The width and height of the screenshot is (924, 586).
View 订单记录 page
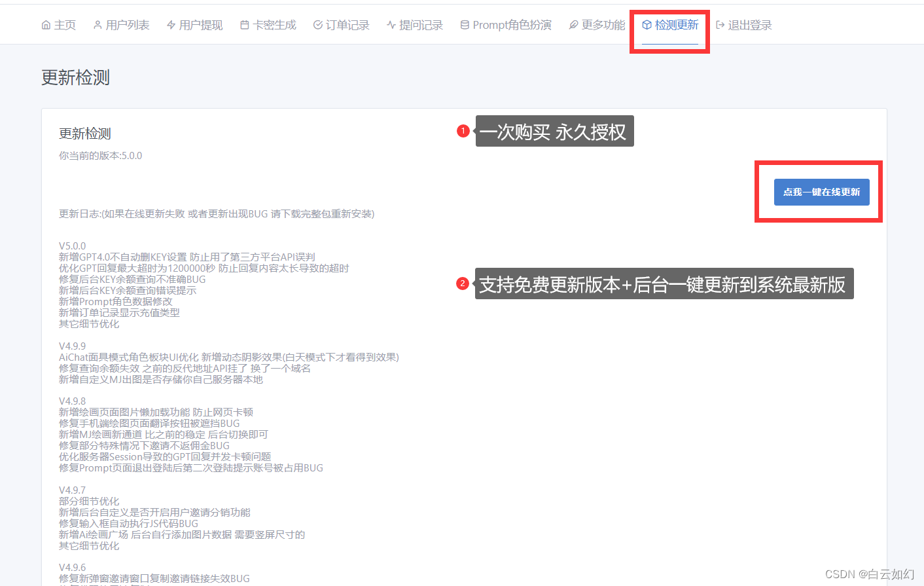(x=342, y=25)
